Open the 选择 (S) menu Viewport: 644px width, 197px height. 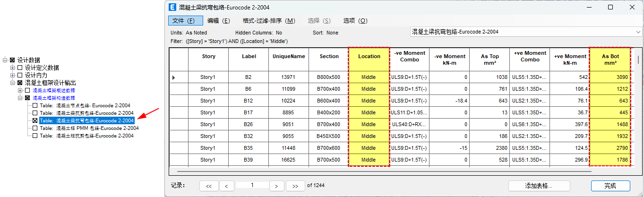pyautogui.click(x=319, y=21)
